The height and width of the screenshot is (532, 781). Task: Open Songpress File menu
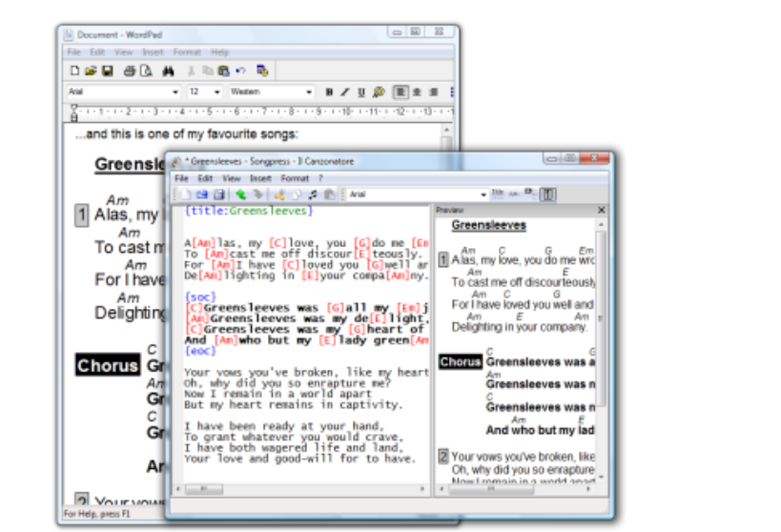tap(182, 178)
